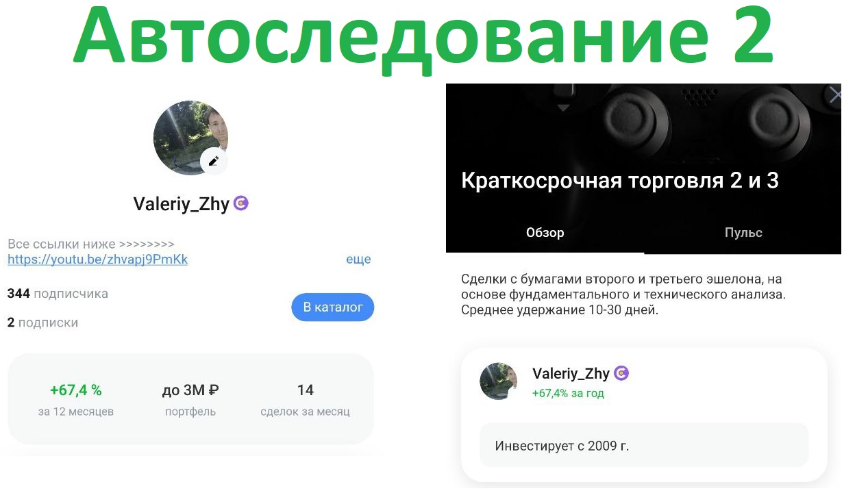The image size is (868, 493).
Task: Open Valeriy_Zhy author name in strategy card
Action: (571, 373)
